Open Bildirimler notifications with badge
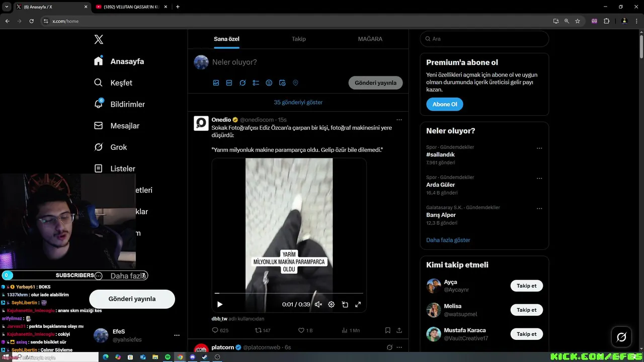Image resolution: width=644 pixels, height=362 pixels. point(120,104)
